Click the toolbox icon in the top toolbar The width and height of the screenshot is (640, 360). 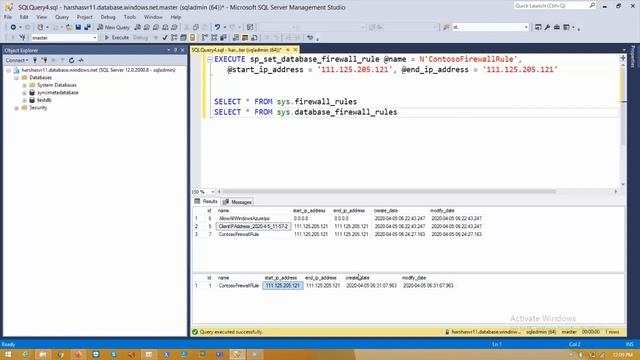tap(557, 27)
